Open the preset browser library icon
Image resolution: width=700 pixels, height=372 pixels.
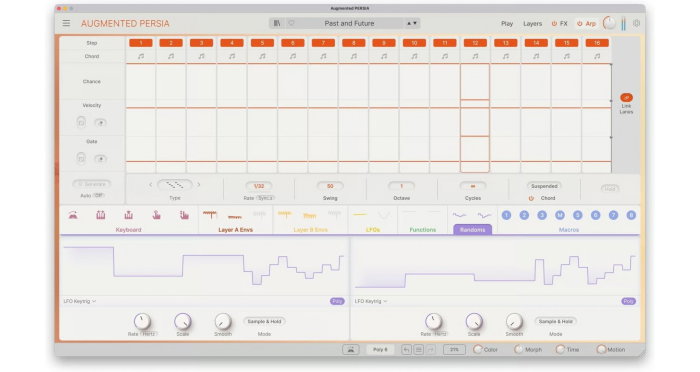coord(277,23)
